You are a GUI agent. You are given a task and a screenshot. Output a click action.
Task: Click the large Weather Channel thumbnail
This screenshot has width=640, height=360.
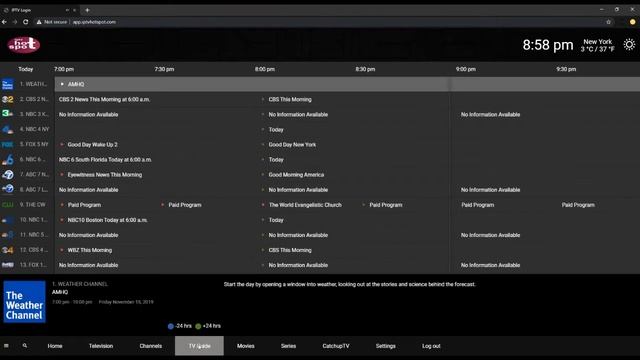point(24,302)
